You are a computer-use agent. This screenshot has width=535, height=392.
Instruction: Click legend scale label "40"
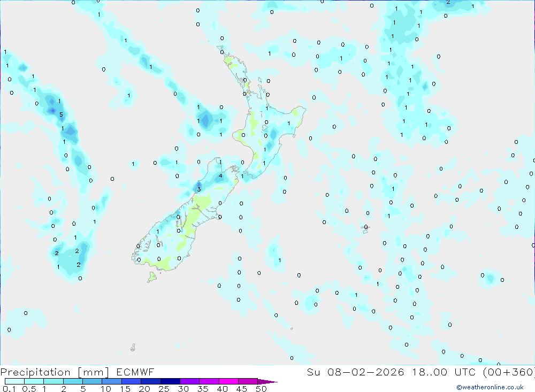tap(223, 389)
